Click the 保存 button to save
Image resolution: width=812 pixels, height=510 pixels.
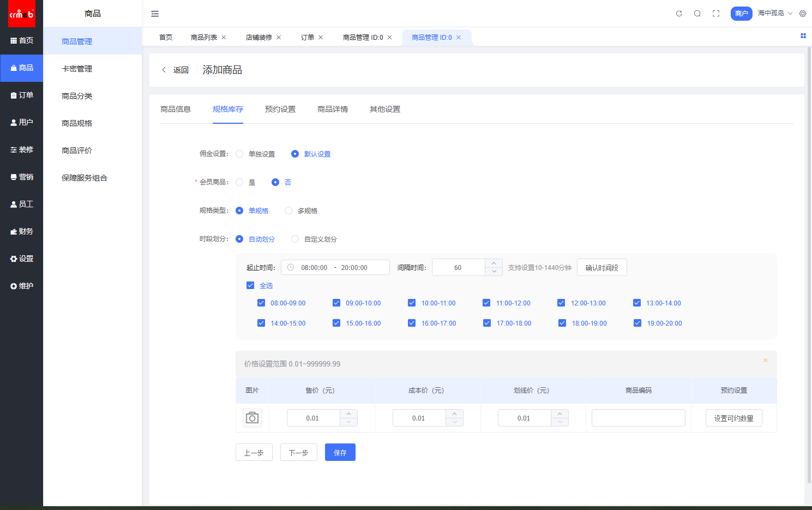click(340, 452)
